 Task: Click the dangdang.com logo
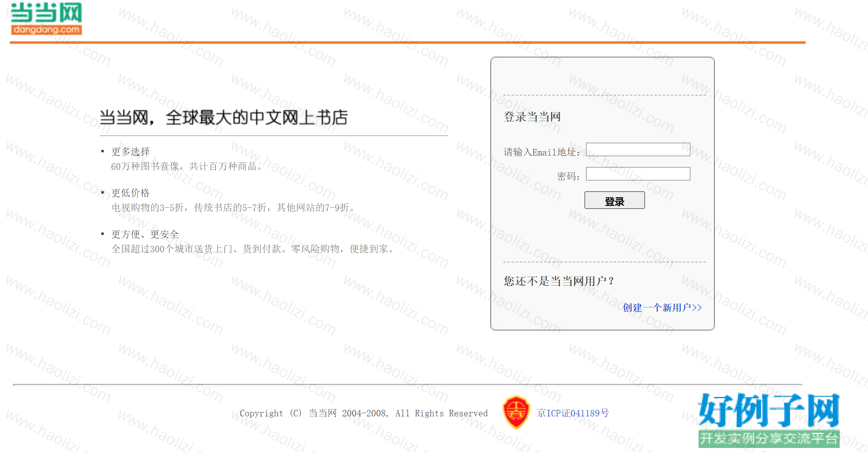46,18
